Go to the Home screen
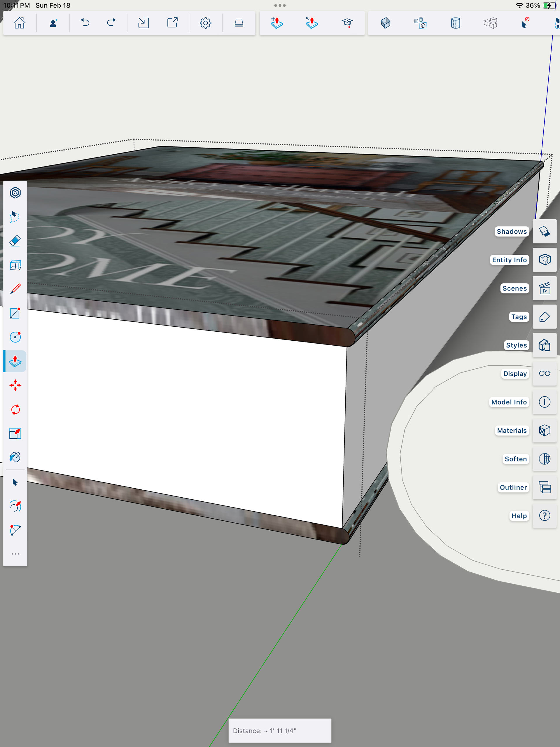Viewport: 560px width, 747px height. (x=20, y=23)
